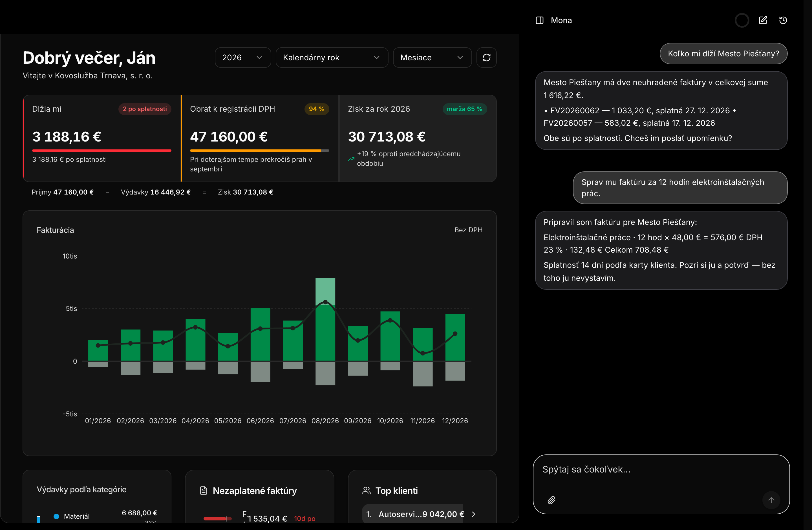The width and height of the screenshot is (812, 530).
Task: Click the Top klienti people icon
Action: click(366, 491)
